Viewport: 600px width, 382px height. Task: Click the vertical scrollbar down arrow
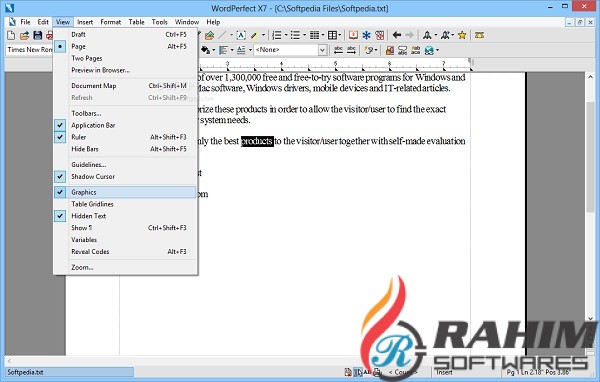pyautogui.click(x=590, y=318)
